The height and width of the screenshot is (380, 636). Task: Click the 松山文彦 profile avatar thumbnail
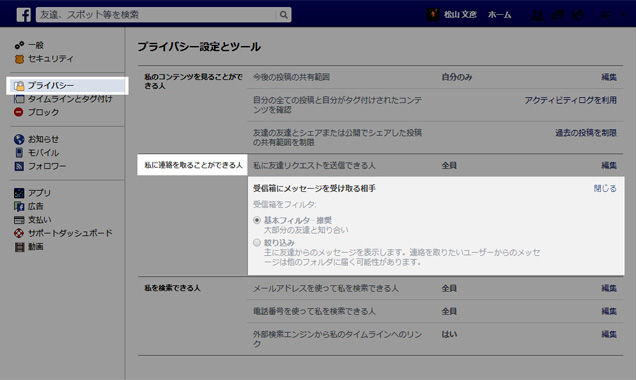(433, 15)
